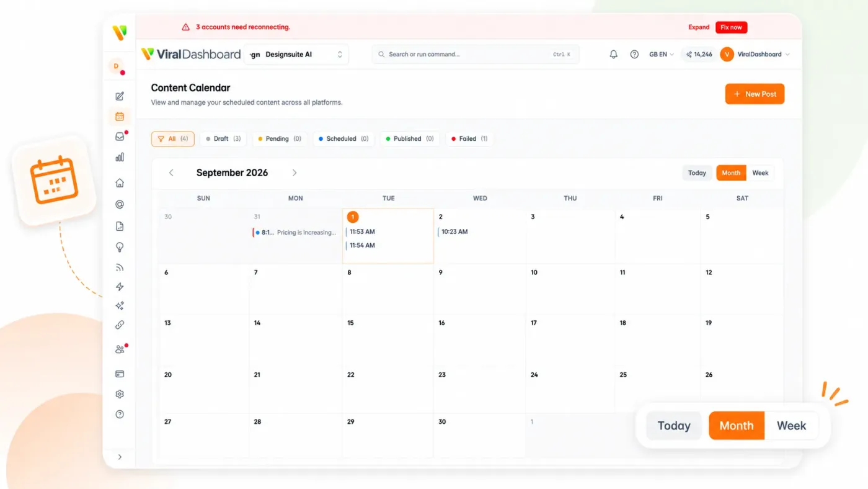Click the 14,246 credits indicator

699,55
